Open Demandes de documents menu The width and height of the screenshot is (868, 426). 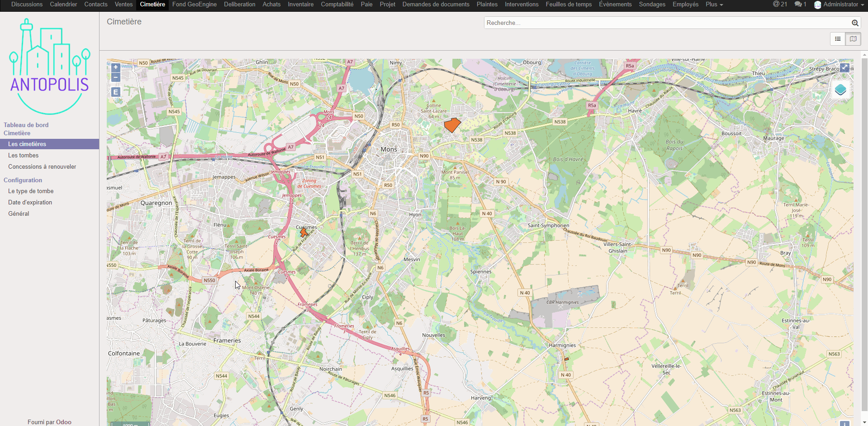(x=436, y=5)
